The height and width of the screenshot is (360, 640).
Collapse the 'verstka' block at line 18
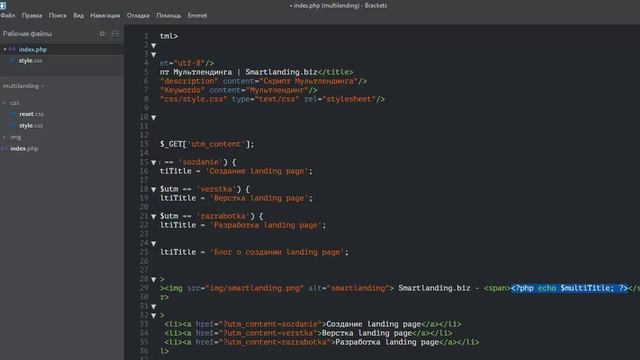[153, 189]
